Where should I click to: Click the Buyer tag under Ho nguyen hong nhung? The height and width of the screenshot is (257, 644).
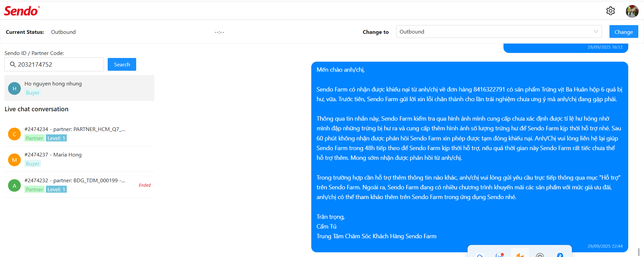pyautogui.click(x=33, y=92)
